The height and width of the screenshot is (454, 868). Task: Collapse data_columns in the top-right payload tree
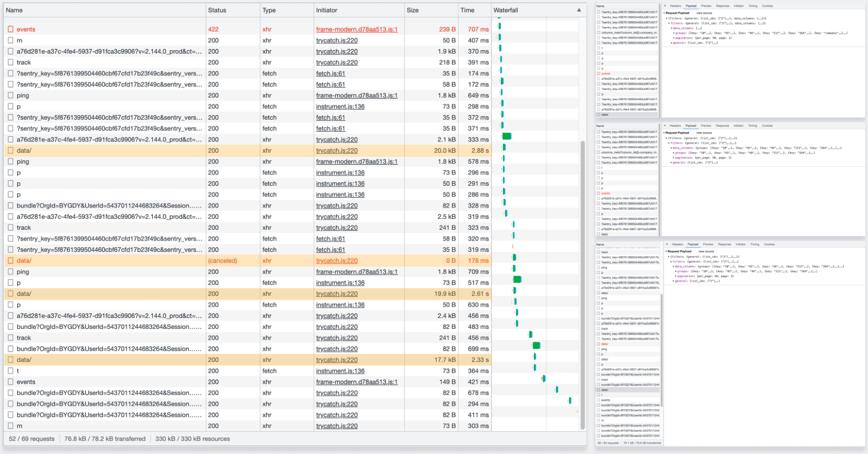click(x=671, y=28)
